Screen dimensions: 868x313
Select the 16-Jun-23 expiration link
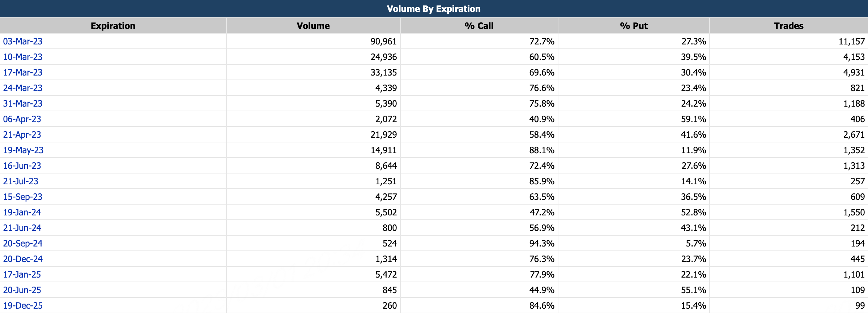point(22,166)
